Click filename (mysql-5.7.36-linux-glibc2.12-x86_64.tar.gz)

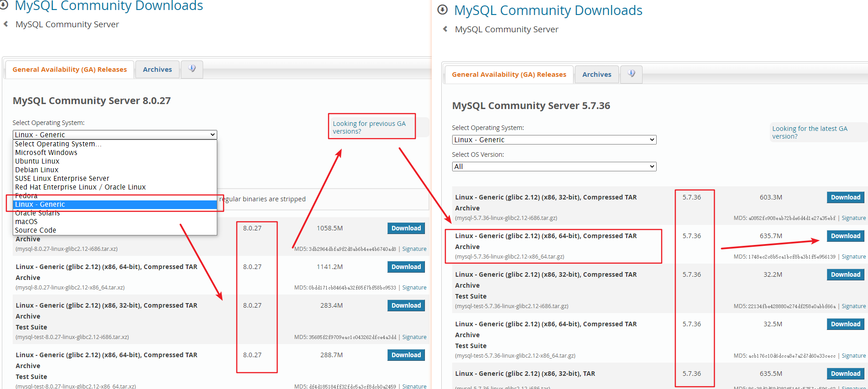coord(509,257)
